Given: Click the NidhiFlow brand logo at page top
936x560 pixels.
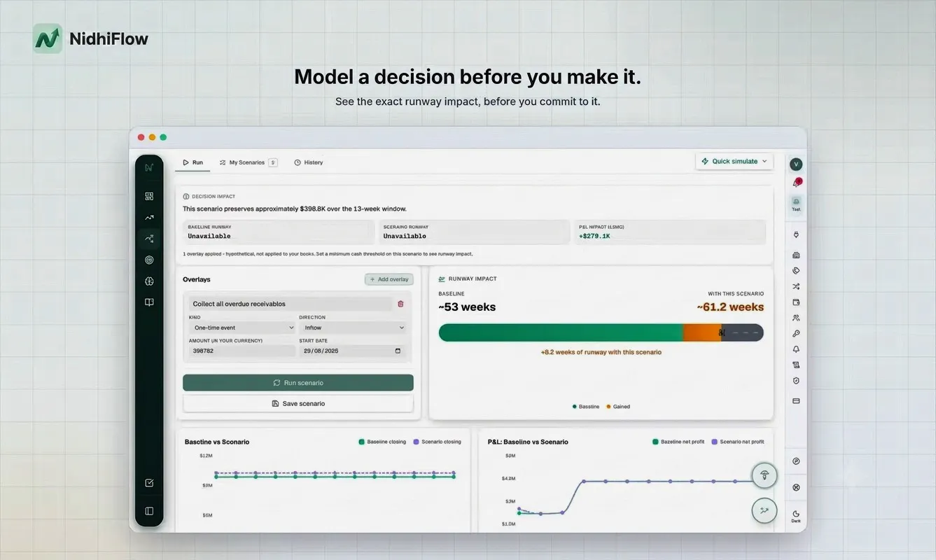Looking at the screenshot, I should 91,38.
